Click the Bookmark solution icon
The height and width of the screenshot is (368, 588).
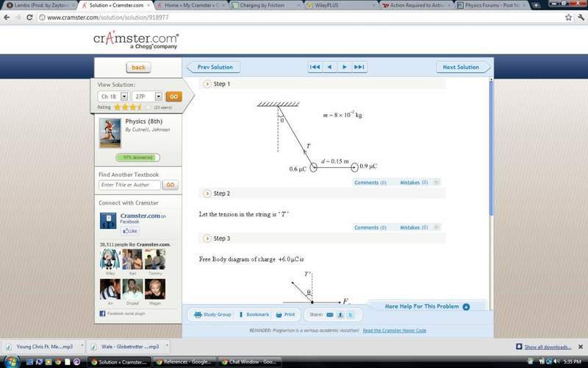pyautogui.click(x=241, y=315)
